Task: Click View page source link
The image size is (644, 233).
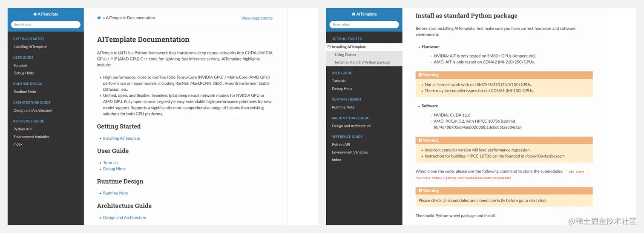Action: tap(257, 18)
